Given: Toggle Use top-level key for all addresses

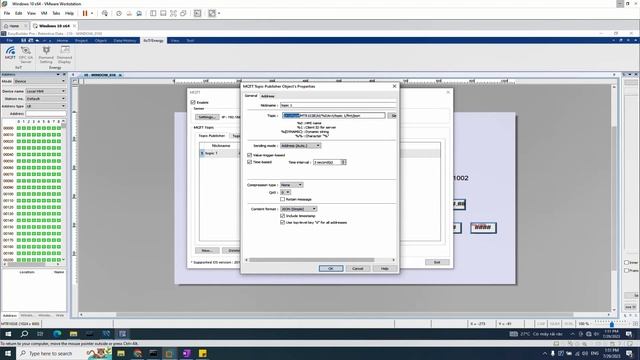Looking at the screenshot, I should pos(282,222).
